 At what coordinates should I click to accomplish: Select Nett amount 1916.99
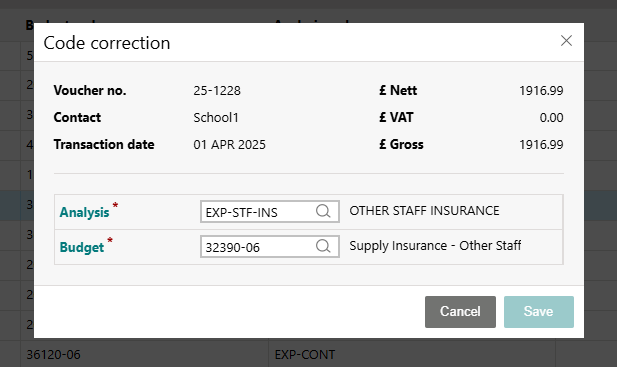[x=541, y=90]
